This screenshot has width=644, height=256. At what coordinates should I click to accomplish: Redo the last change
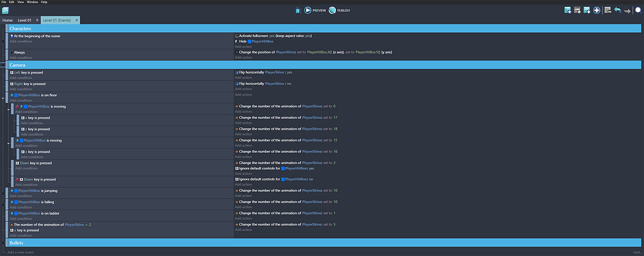627,11
